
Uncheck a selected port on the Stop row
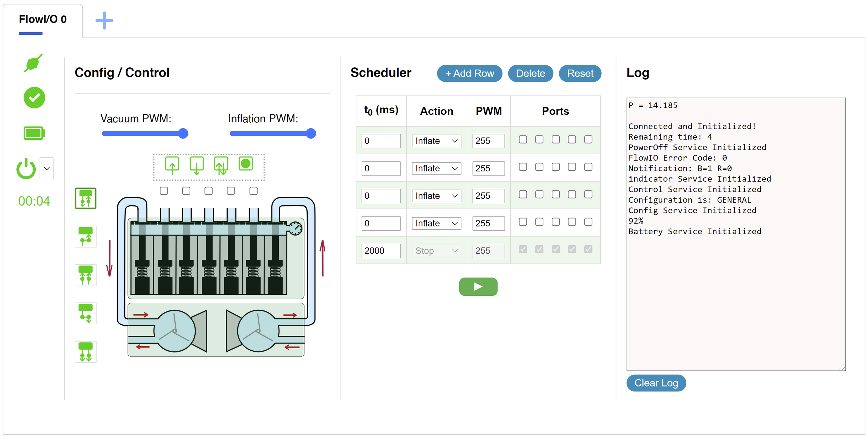tap(522, 249)
